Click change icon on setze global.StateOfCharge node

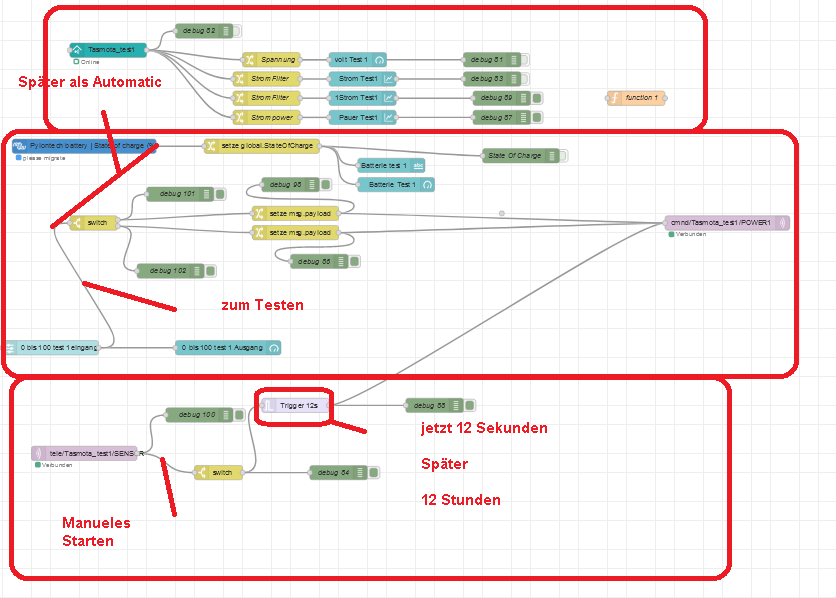(x=211, y=146)
